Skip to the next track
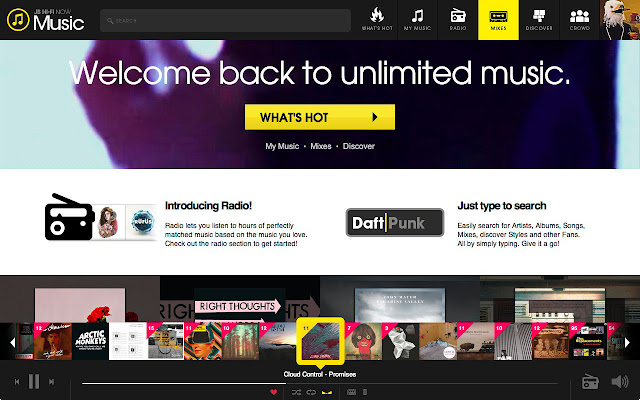This screenshot has width=640, height=400. point(51,382)
